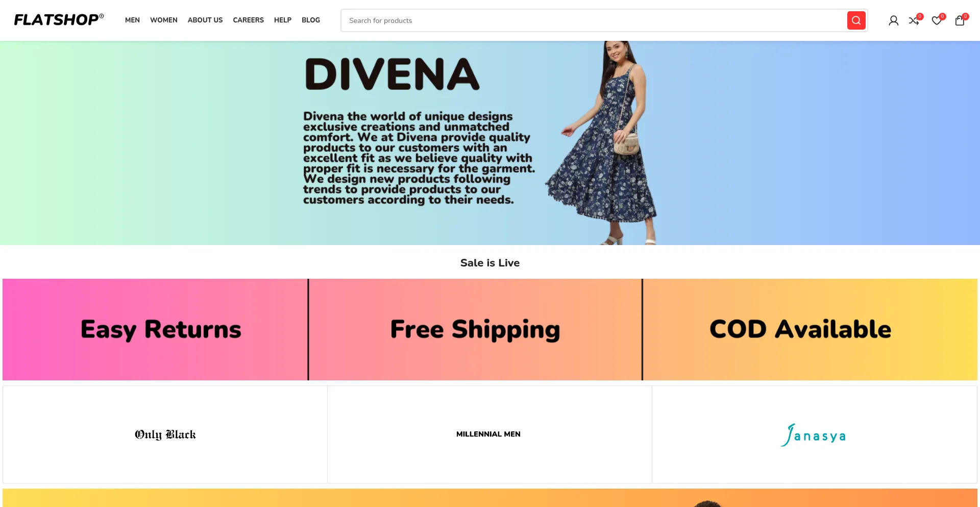Screen dimensions: 980x507
Task: Select the Free Shipping banner
Action: 475,329
